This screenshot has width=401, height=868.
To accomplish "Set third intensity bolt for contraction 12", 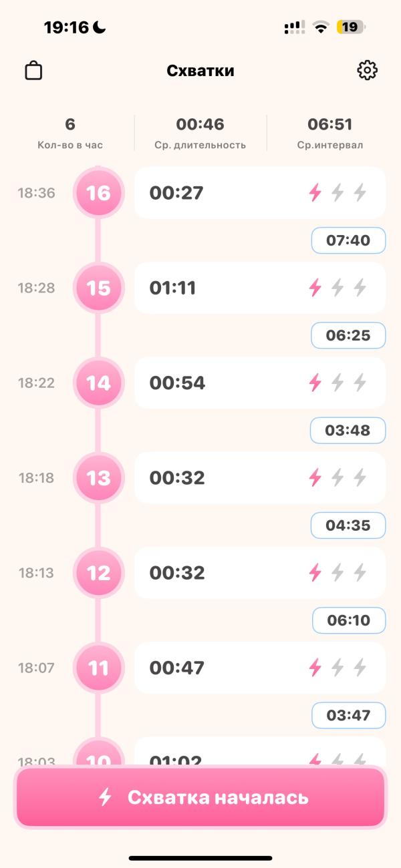I will tap(360, 572).
